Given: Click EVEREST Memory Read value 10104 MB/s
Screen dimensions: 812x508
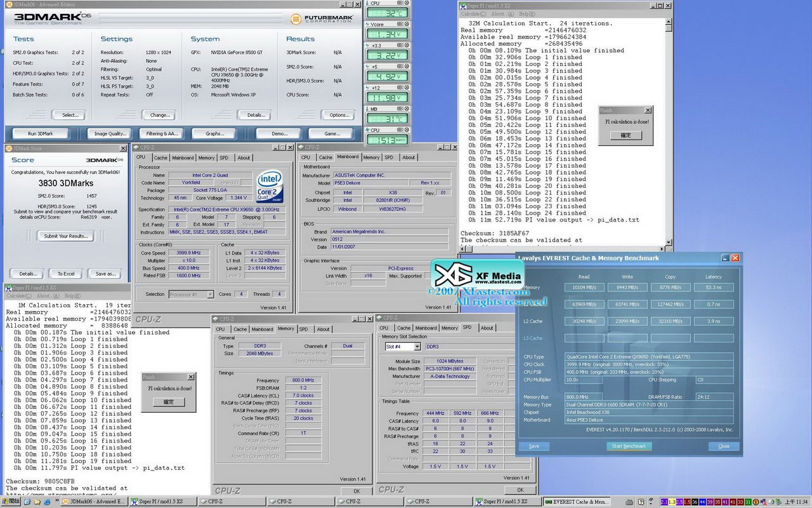Looking at the screenshot, I should tap(584, 287).
